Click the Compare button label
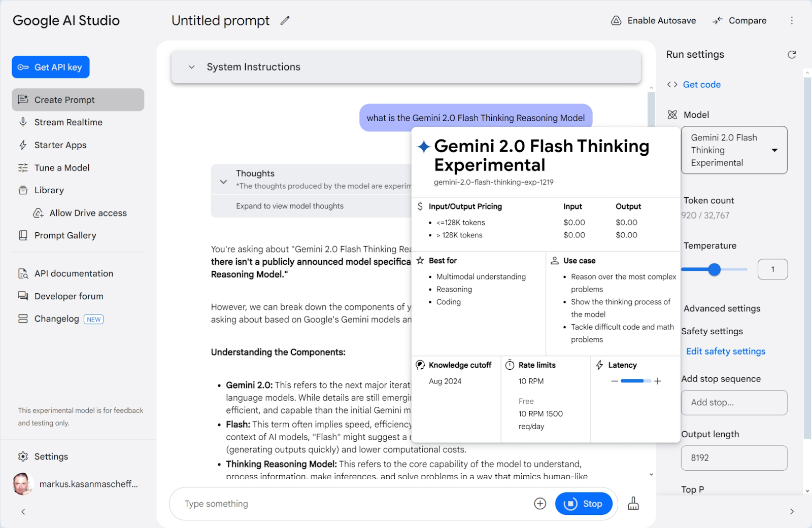 (x=748, y=20)
